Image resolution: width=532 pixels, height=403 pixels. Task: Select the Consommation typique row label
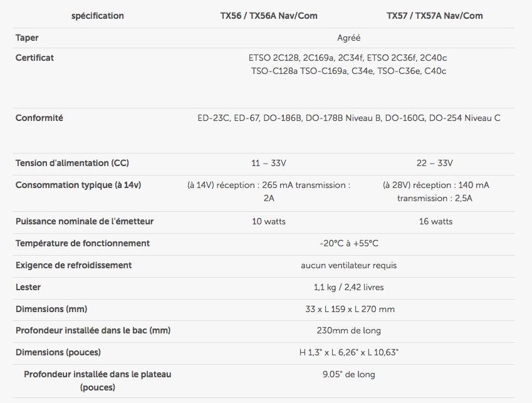(x=78, y=185)
